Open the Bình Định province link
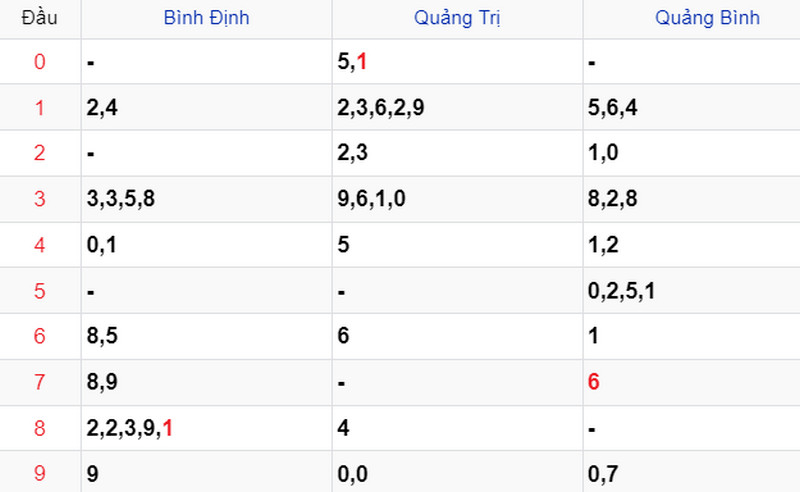 206,18
